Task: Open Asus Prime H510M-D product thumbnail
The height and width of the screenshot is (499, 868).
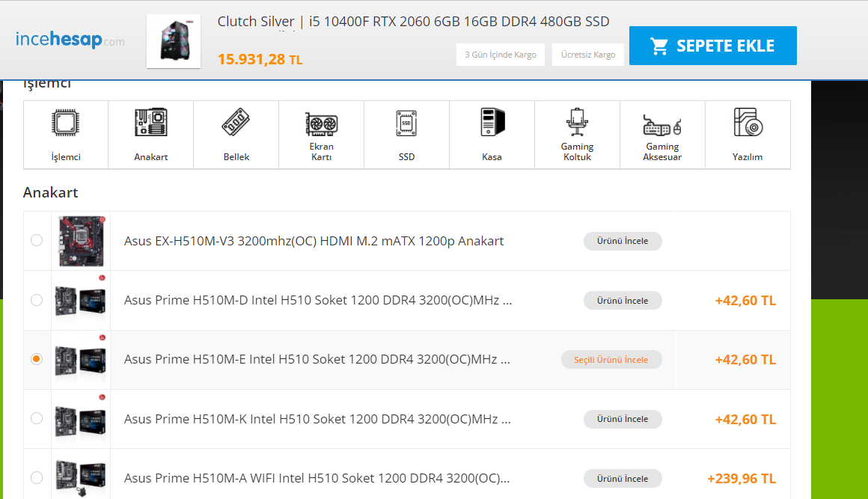Action: click(x=81, y=301)
